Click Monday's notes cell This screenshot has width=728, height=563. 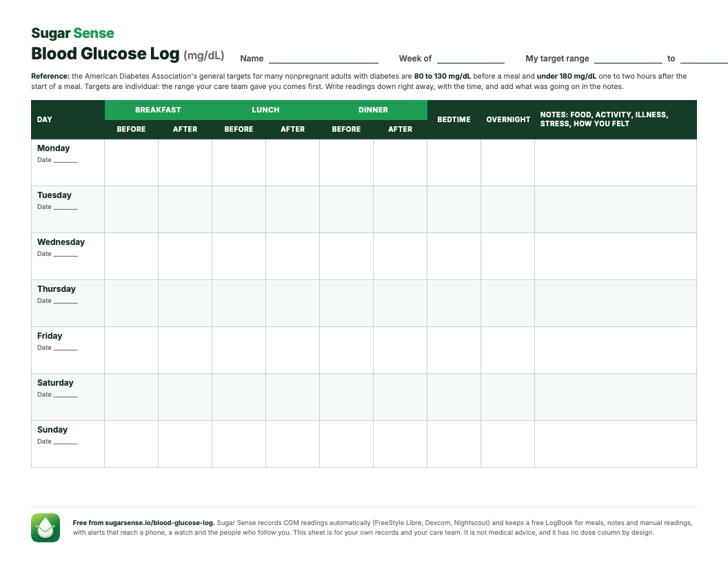coord(616,163)
